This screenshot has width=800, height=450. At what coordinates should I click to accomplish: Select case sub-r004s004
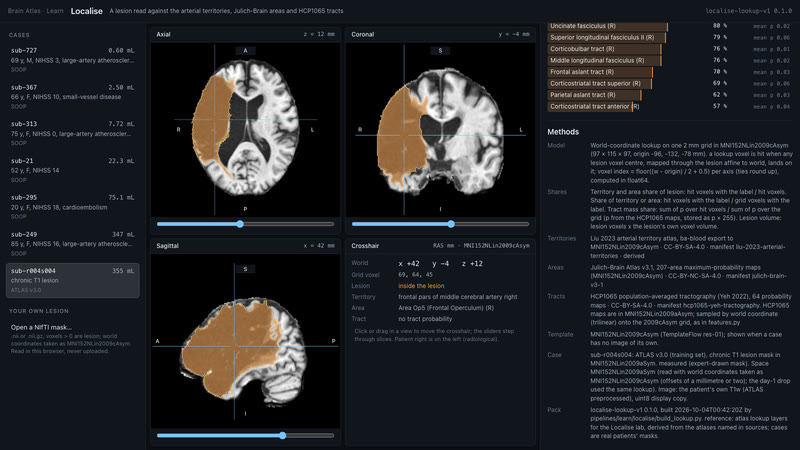point(72,280)
